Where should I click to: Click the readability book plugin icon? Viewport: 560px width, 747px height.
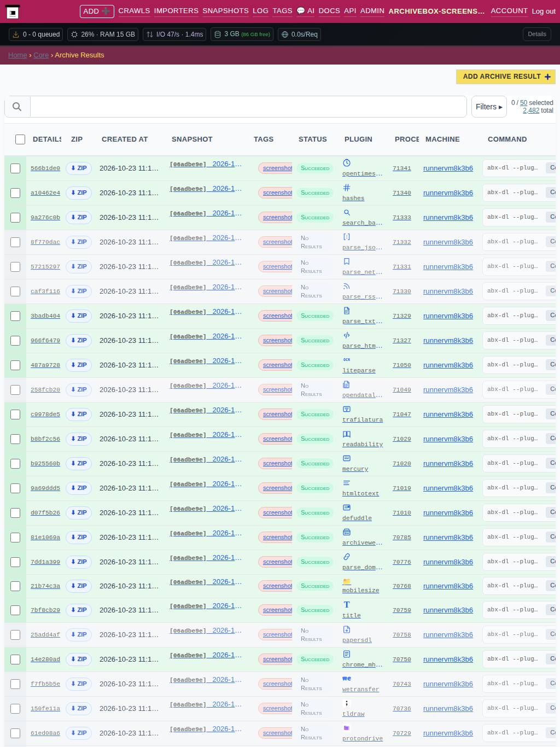pyautogui.click(x=346, y=434)
